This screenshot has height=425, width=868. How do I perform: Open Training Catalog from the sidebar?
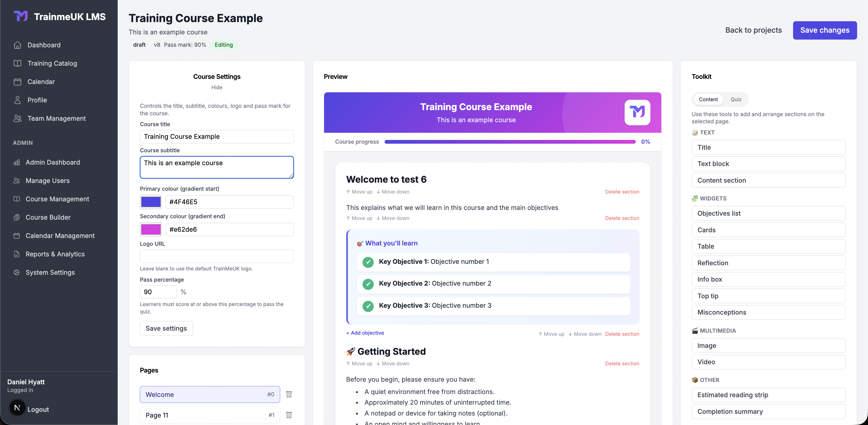pos(52,63)
